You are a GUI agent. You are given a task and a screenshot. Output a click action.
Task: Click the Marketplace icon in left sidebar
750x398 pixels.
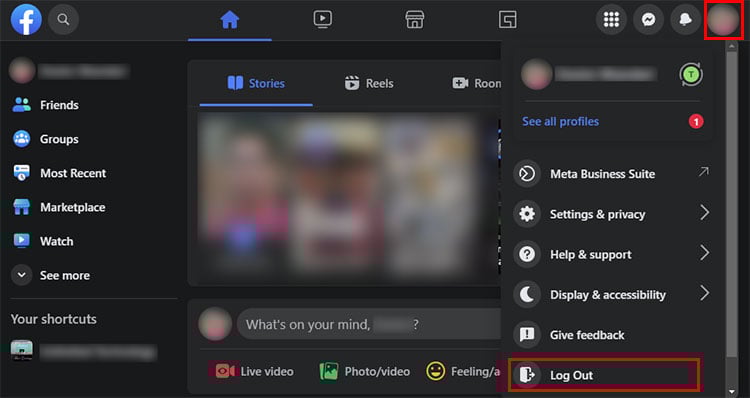point(22,207)
